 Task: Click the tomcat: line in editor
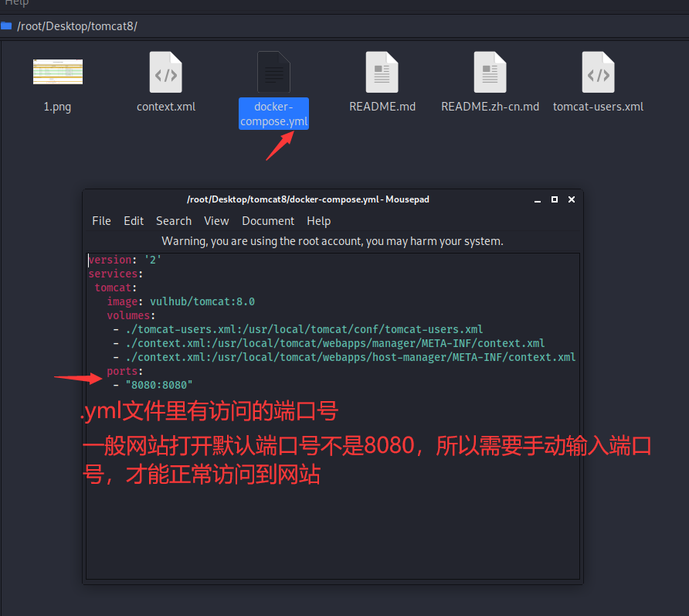pyautogui.click(x=116, y=288)
